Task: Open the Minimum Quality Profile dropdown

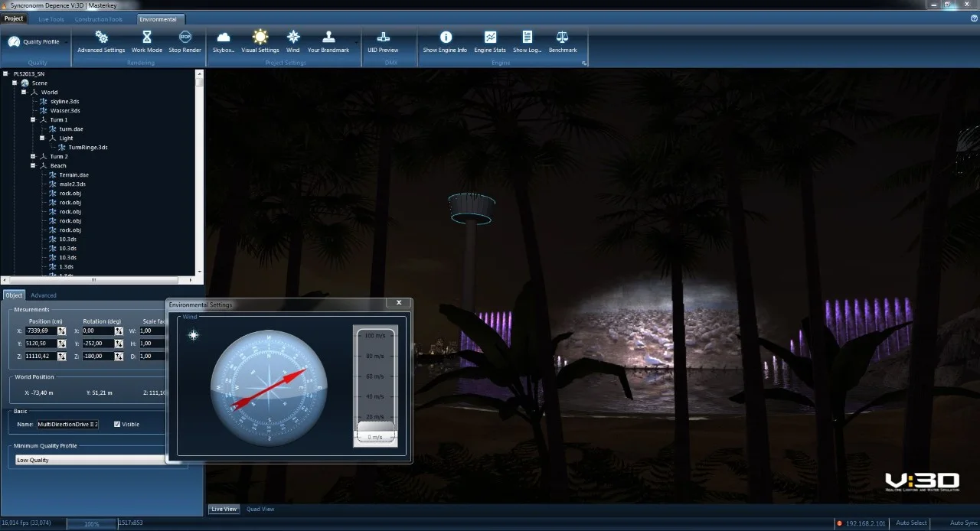Action: [x=90, y=460]
